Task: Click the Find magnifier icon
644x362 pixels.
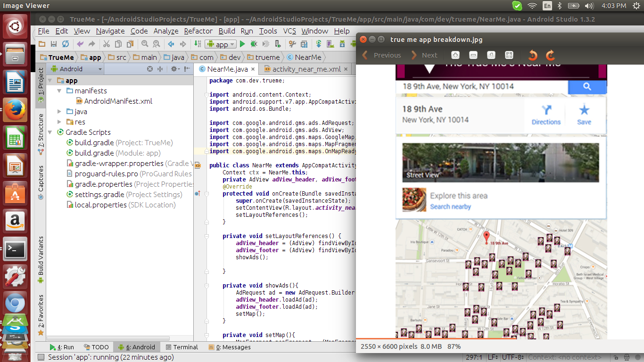Action: tap(145, 44)
